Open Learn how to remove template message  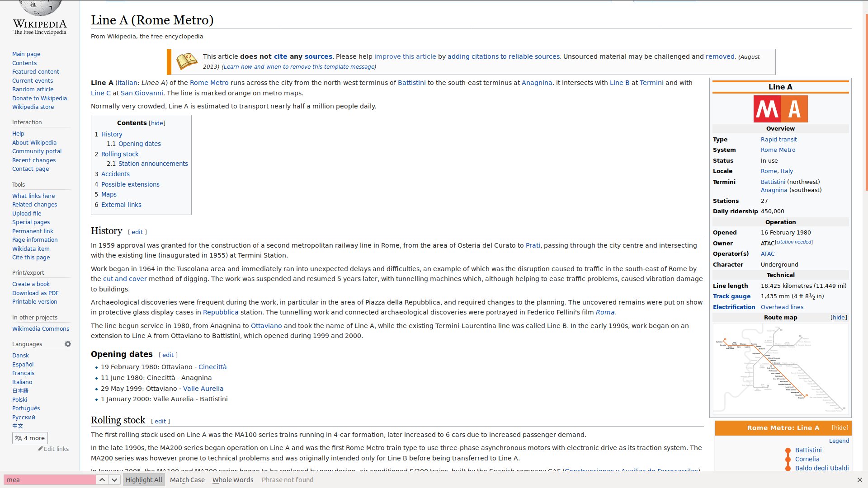pos(299,67)
